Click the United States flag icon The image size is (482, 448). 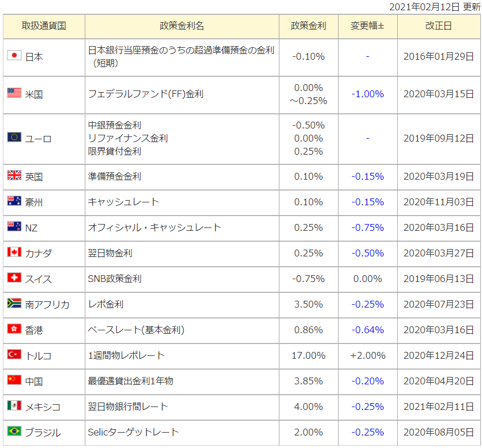click(x=14, y=94)
